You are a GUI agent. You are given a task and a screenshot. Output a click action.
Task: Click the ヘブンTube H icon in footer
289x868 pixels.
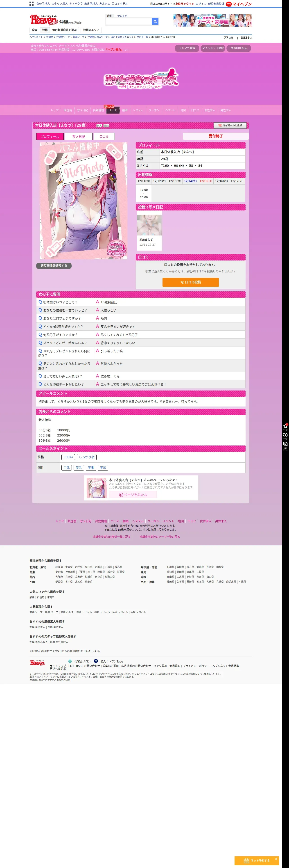coord(96,661)
